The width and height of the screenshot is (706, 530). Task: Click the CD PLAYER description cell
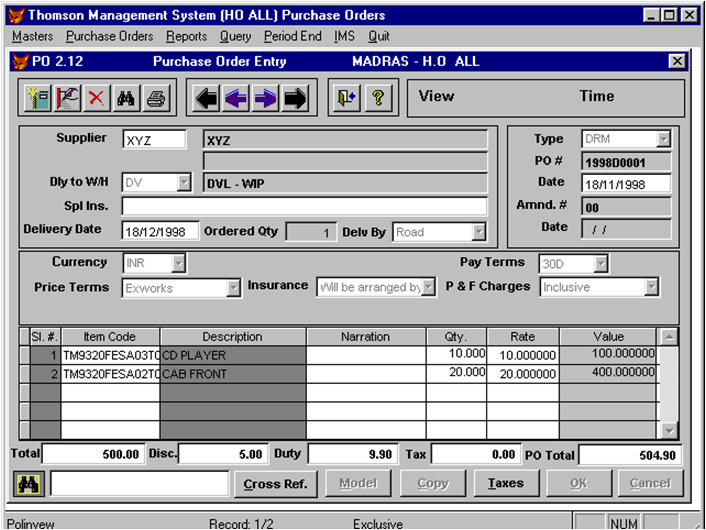point(233,355)
